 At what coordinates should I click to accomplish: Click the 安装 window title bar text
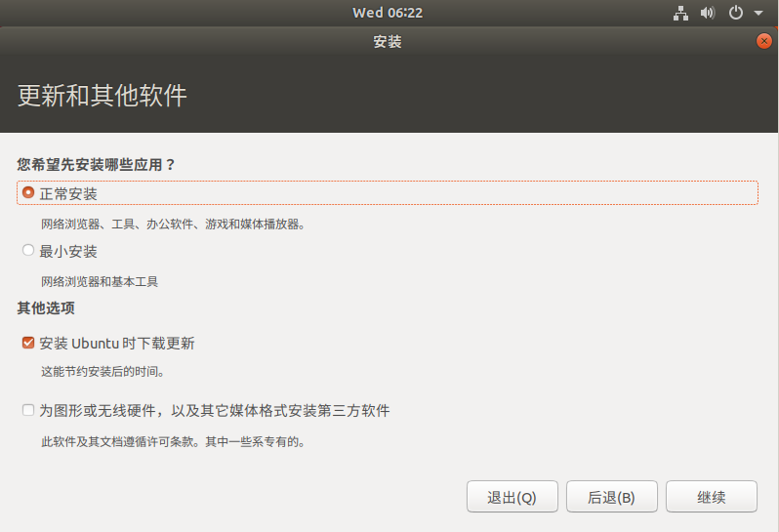[x=388, y=42]
